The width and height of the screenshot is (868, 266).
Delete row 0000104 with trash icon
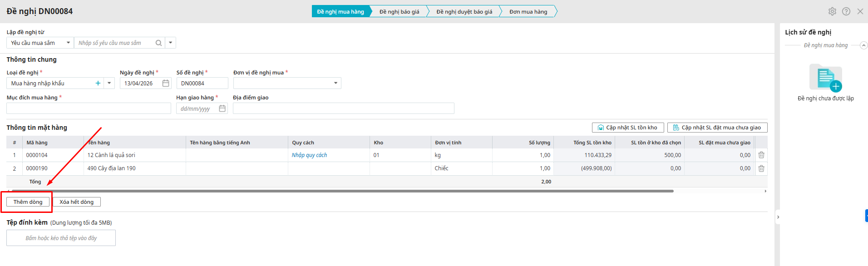coord(761,155)
